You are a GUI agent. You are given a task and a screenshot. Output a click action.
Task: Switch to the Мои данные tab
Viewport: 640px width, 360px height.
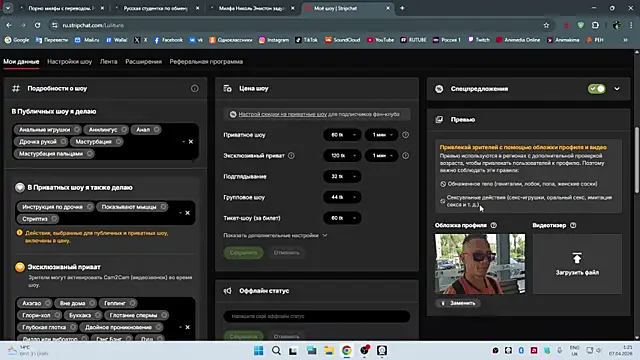pos(21,62)
